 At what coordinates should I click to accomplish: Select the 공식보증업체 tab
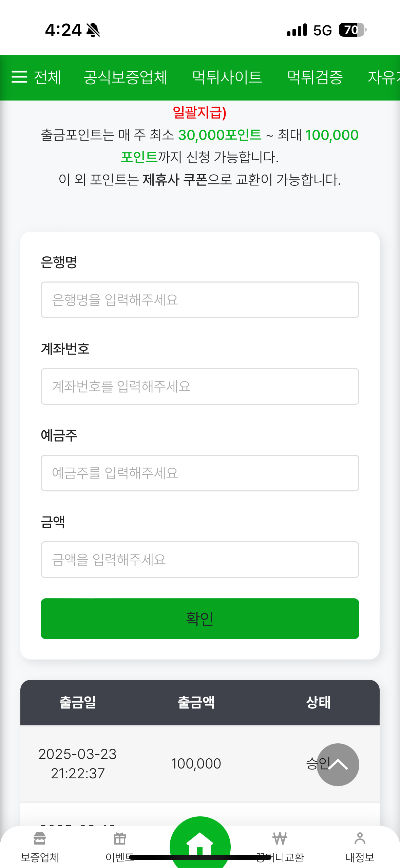click(126, 77)
